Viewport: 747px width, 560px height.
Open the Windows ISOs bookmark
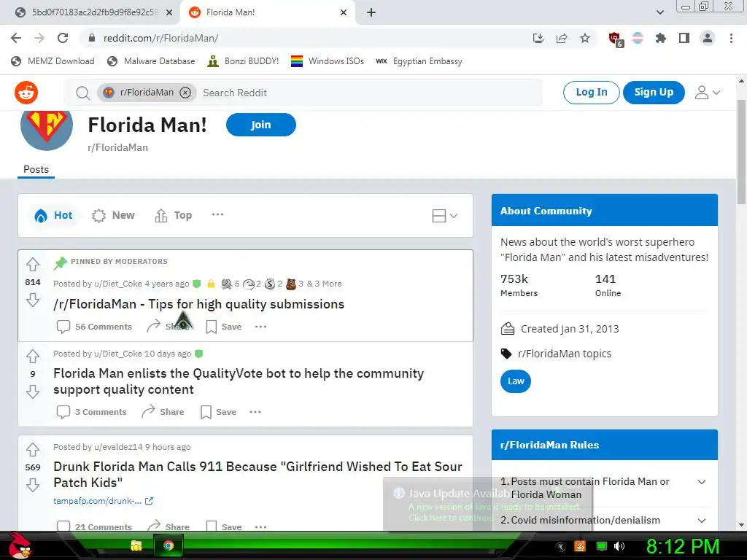[x=328, y=61]
